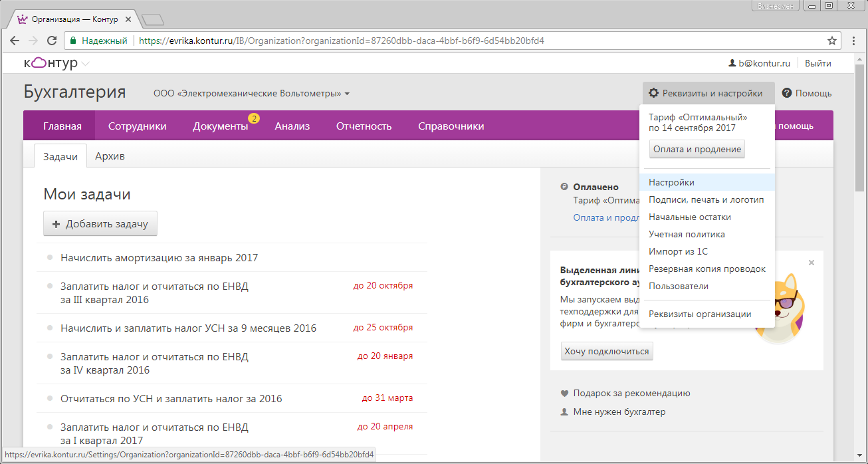The height and width of the screenshot is (464, 868).
Task: Click the b@kontur.ru account link
Action: pos(764,64)
